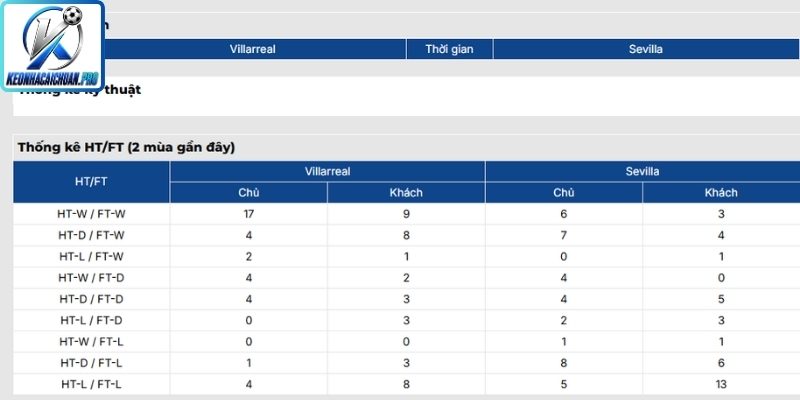The image size is (800, 400).
Task: Click Villarreal's Khách column header
Action: (406, 192)
